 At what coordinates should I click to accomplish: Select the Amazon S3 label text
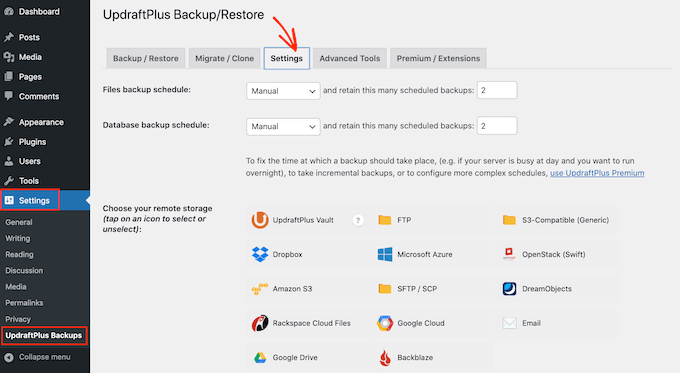pyautogui.click(x=292, y=288)
